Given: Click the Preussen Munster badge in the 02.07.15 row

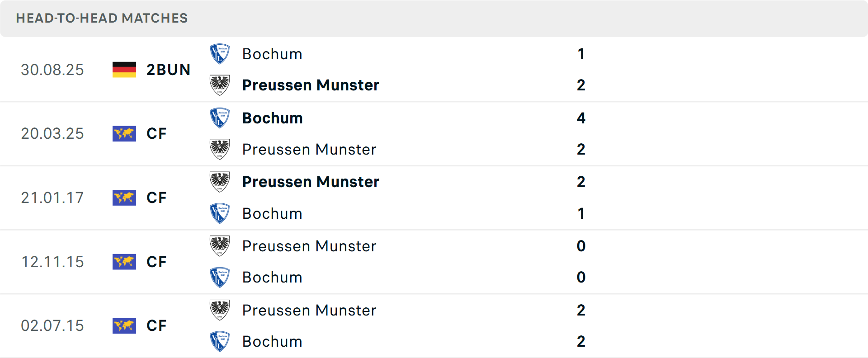Looking at the screenshot, I should tap(220, 310).
